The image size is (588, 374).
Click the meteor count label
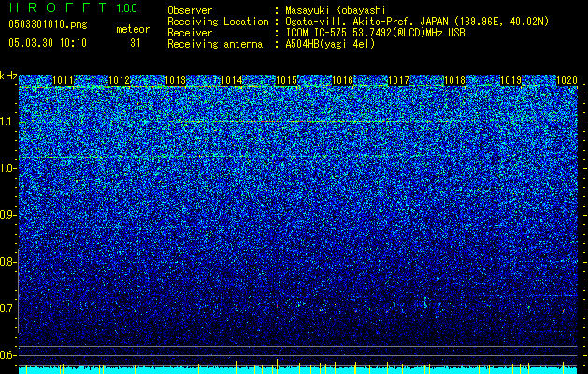[133, 29]
